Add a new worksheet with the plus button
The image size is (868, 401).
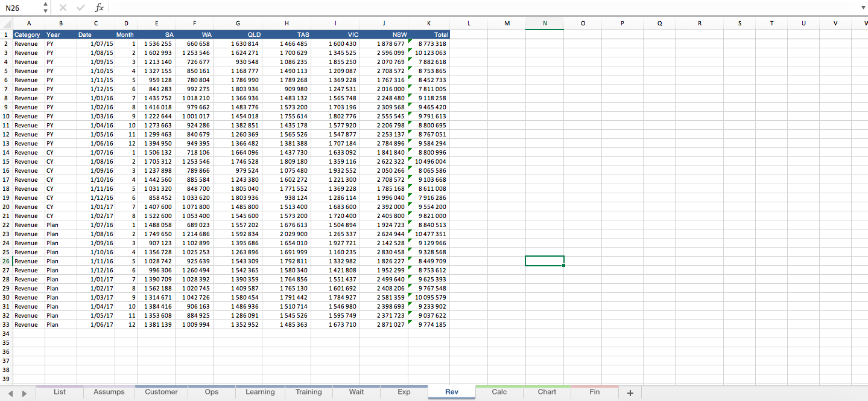coord(630,392)
